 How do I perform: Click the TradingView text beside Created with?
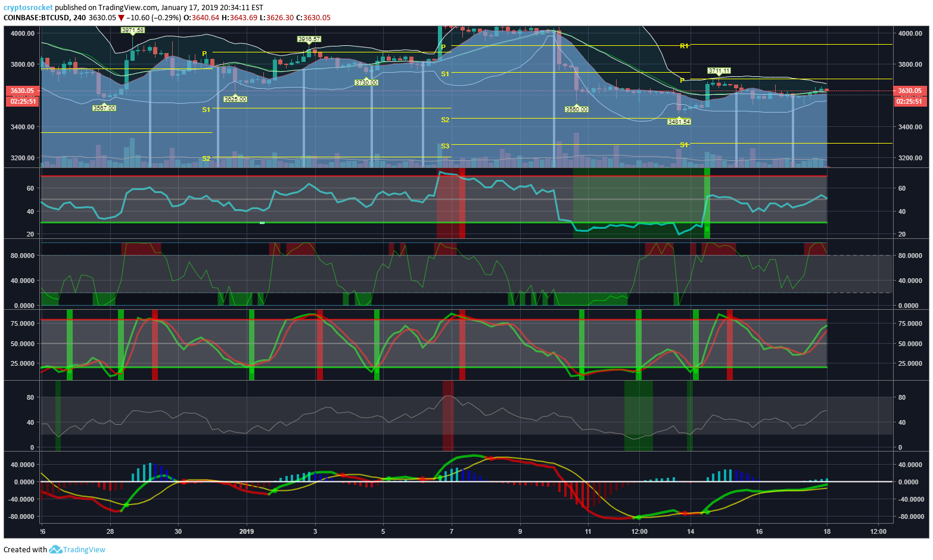84,549
